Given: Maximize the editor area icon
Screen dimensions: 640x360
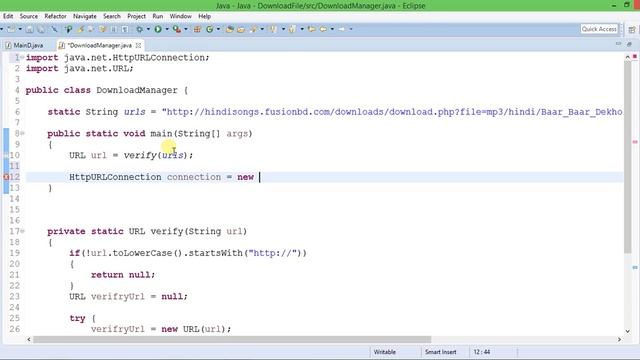Looking at the screenshot, I should click(x=629, y=43).
